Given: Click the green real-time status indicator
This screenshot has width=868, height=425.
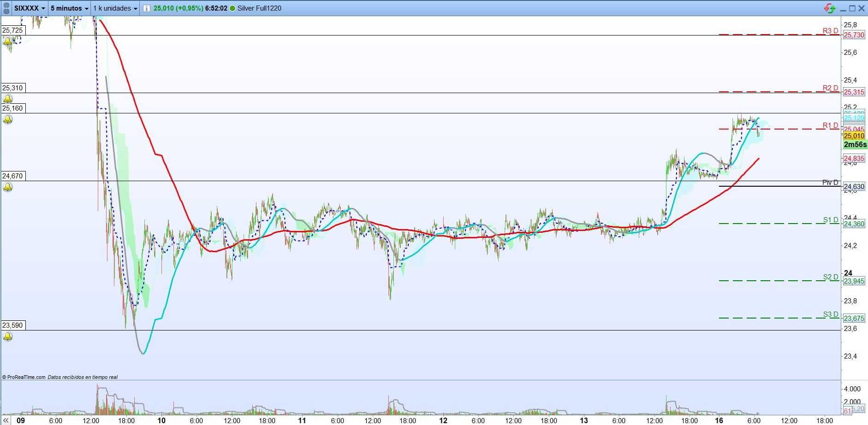Looking at the screenshot, I should click(x=232, y=8).
